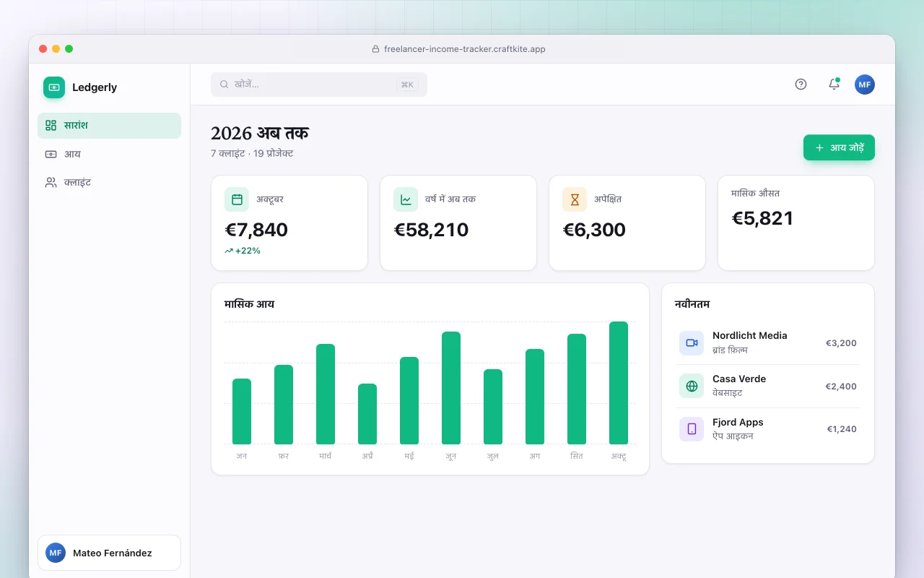The height and width of the screenshot is (578, 924).
Task: Click the आय जोड़ें button
Action: tap(839, 147)
